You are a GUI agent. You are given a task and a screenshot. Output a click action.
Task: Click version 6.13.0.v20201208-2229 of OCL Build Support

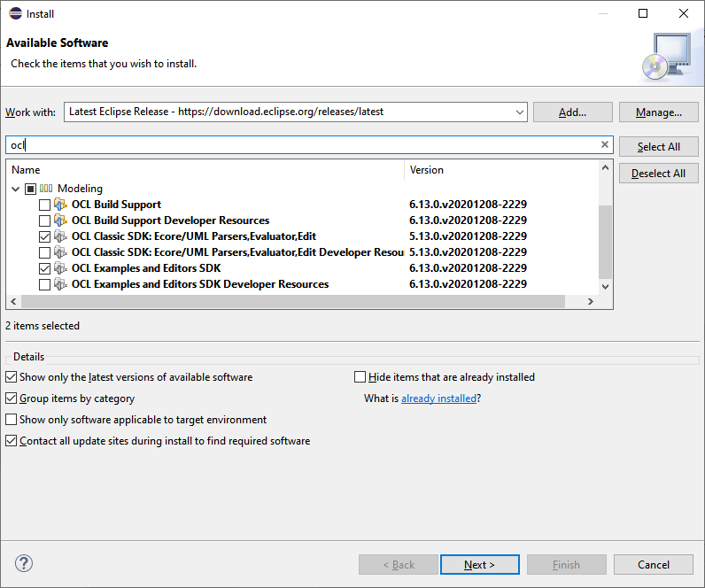468,205
